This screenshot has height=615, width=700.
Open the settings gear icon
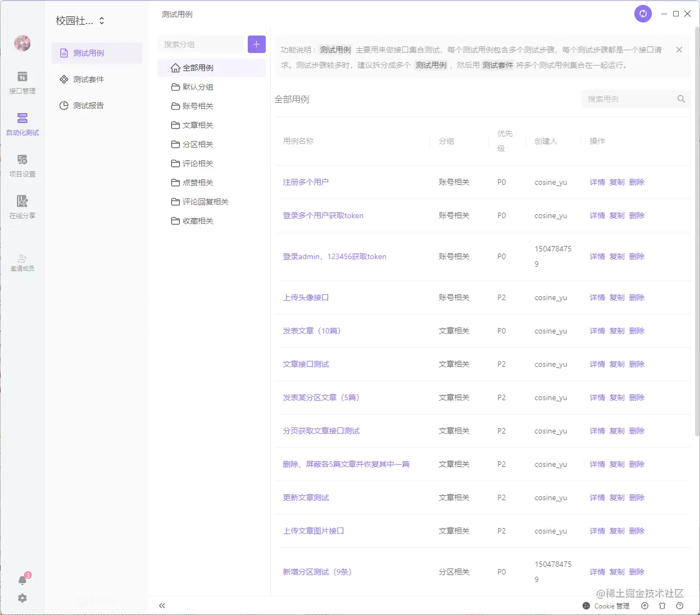[22, 598]
